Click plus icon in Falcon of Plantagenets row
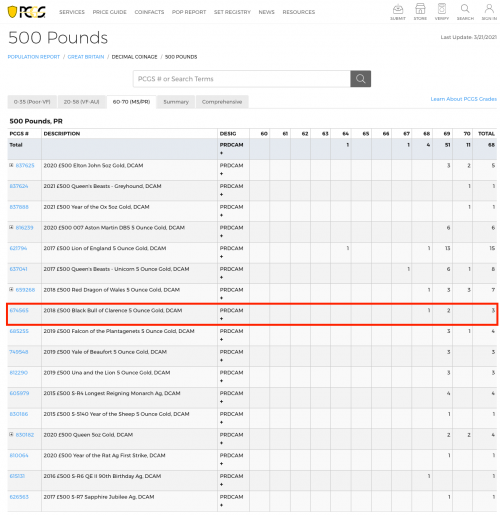Screen dimensions: 500x515 (x=221, y=339)
